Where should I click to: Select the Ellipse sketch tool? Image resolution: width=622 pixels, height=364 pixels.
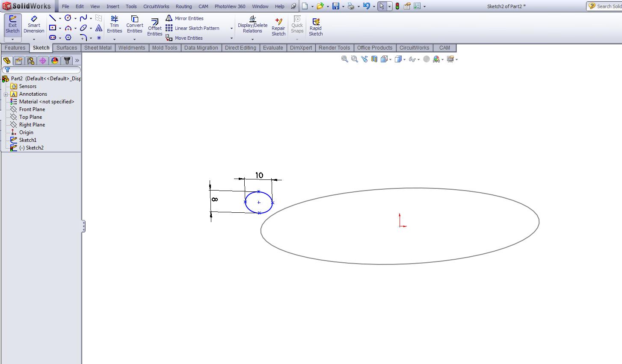point(83,28)
